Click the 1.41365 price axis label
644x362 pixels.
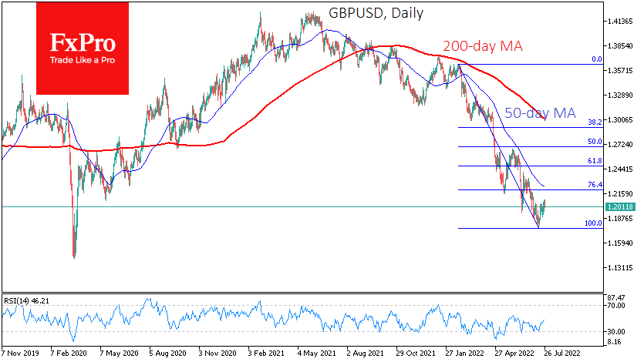[x=621, y=22]
